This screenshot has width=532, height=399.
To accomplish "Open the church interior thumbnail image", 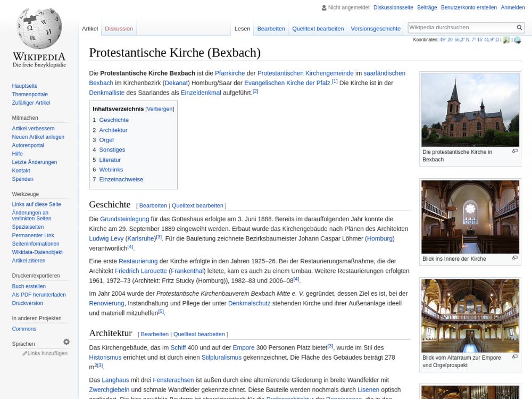I will [x=470, y=217].
